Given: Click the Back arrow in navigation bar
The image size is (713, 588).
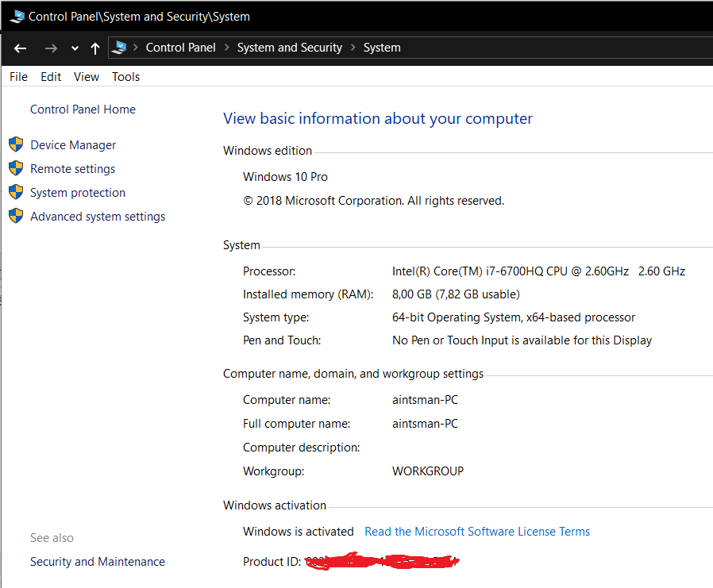Looking at the screenshot, I should tap(21, 48).
